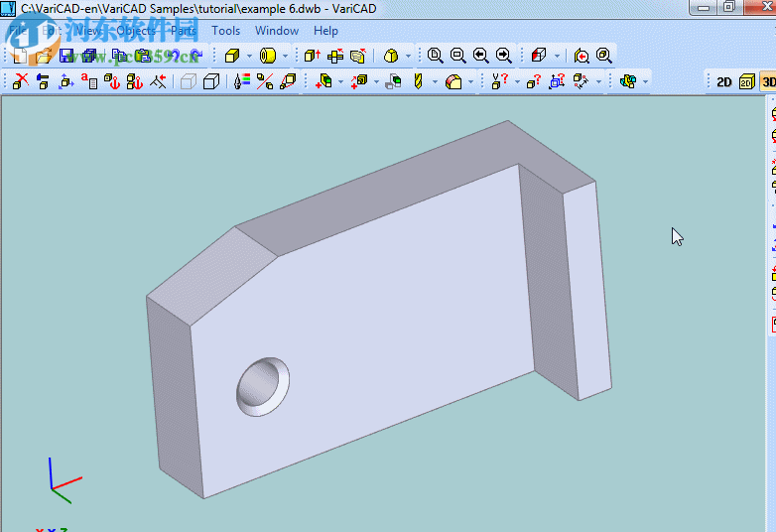The width and height of the screenshot is (776, 532).
Task: Click the solid text attributes icon
Action: 89,81
